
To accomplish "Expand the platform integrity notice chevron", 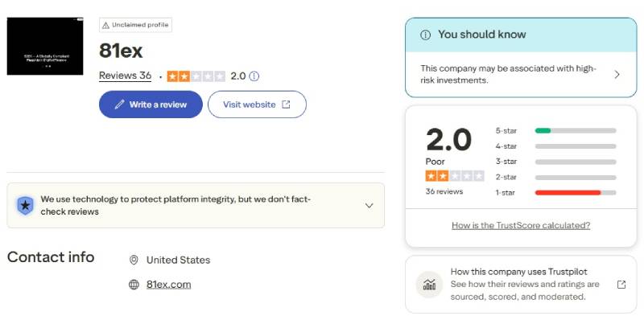I will (x=369, y=206).
